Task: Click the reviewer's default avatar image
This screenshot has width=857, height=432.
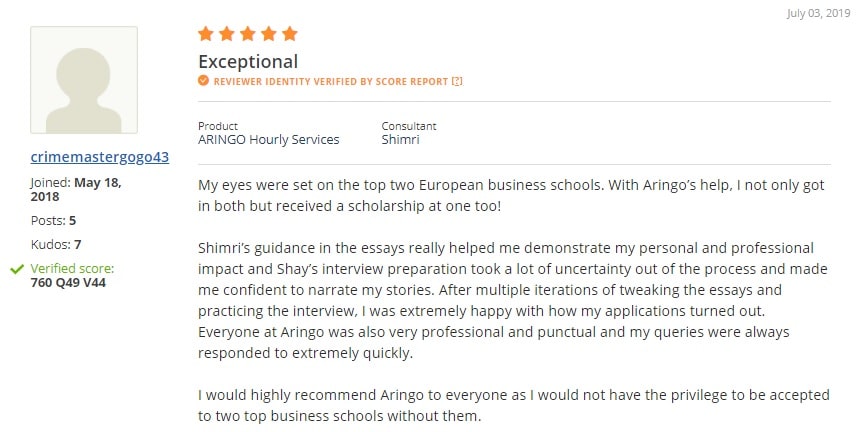Action: click(84, 80)
